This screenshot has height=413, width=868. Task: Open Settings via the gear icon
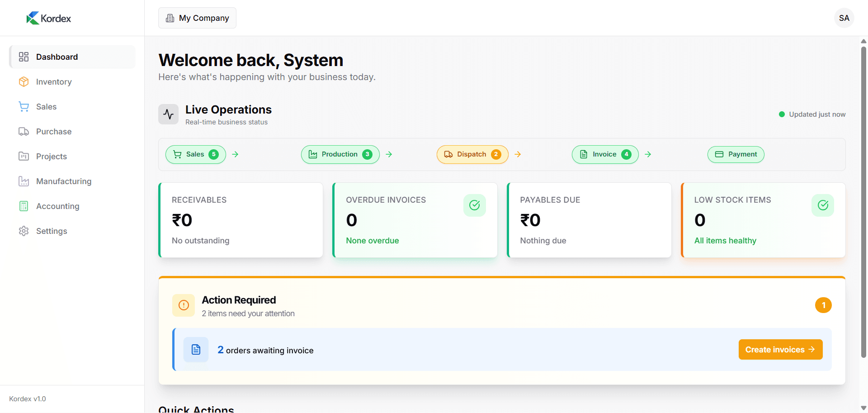[x=24, y=231]
